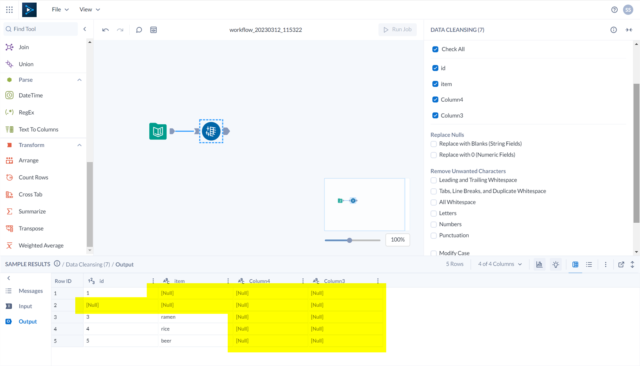Expand results panel vertical arrows
Screen dimensions: 640x366
pos(632,264)
